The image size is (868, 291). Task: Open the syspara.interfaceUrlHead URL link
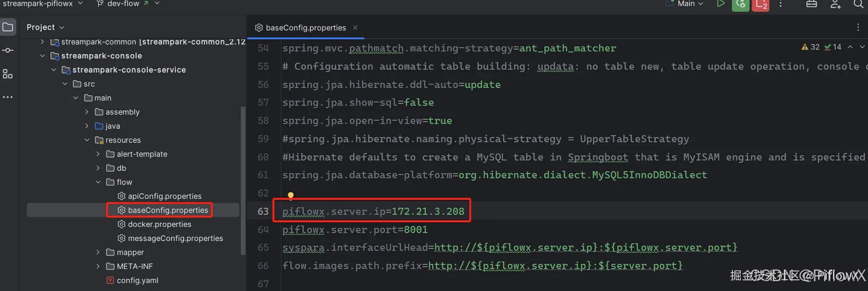(586, 247)
